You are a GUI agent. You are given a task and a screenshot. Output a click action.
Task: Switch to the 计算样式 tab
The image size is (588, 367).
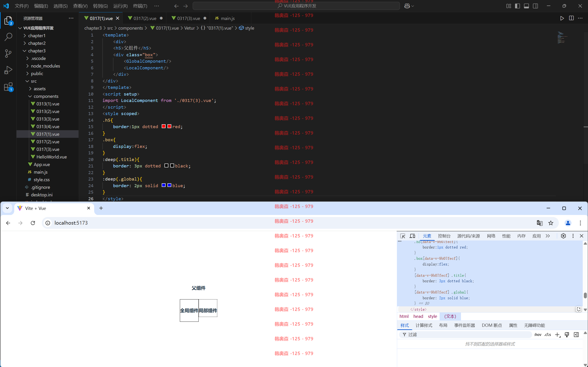tap(424, 325)
